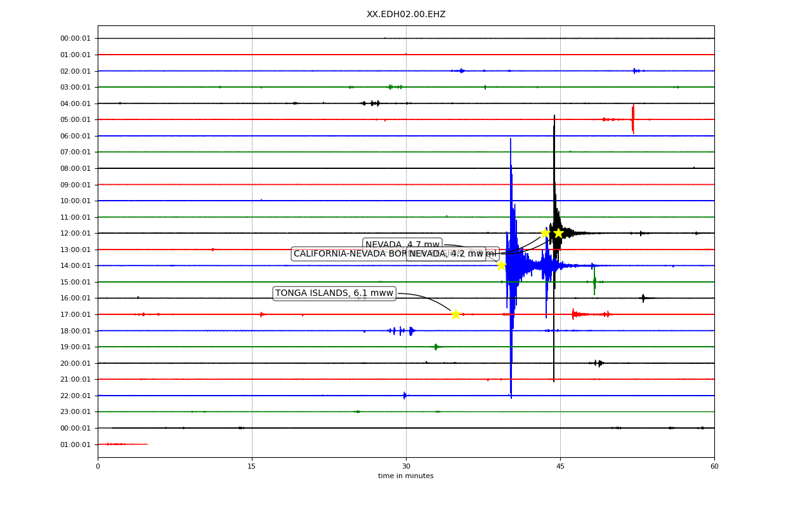Select the CALIFORNIA-NEVADA border annotation label
The image size is (812, 508).
[x=349, y=254]
